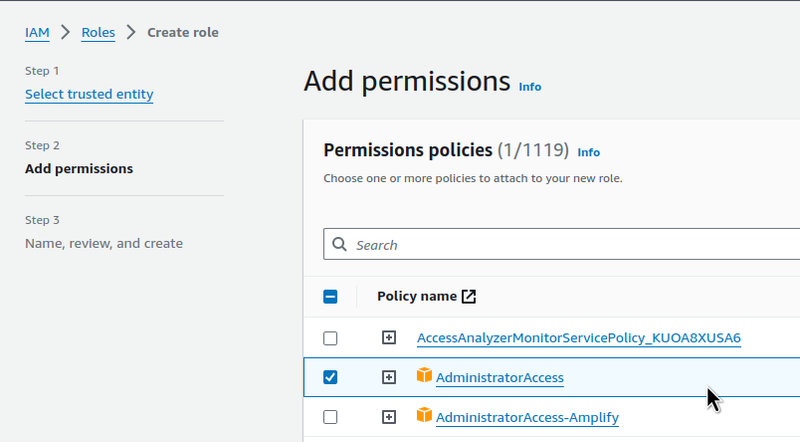Open the AccessAnalyzerMonitorServicePolicy_KUOA8XUSA6 policy link
Viewport: 800px width, 442px height.
coord(579,338)
